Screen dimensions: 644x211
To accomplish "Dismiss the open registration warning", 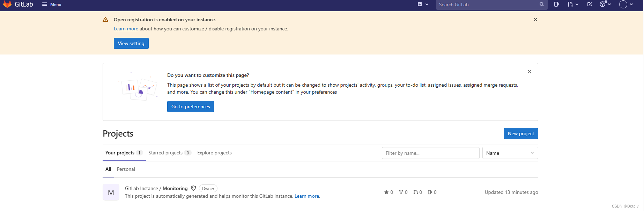I will click(x=535, y=20).
